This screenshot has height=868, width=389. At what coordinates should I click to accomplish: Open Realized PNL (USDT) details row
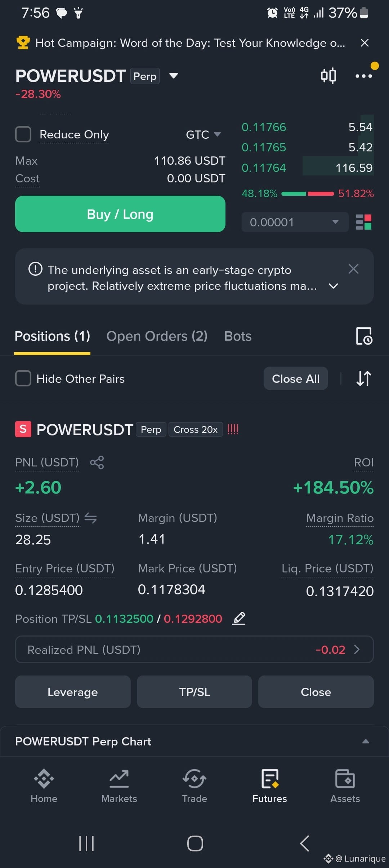click(x=194, y=650)
